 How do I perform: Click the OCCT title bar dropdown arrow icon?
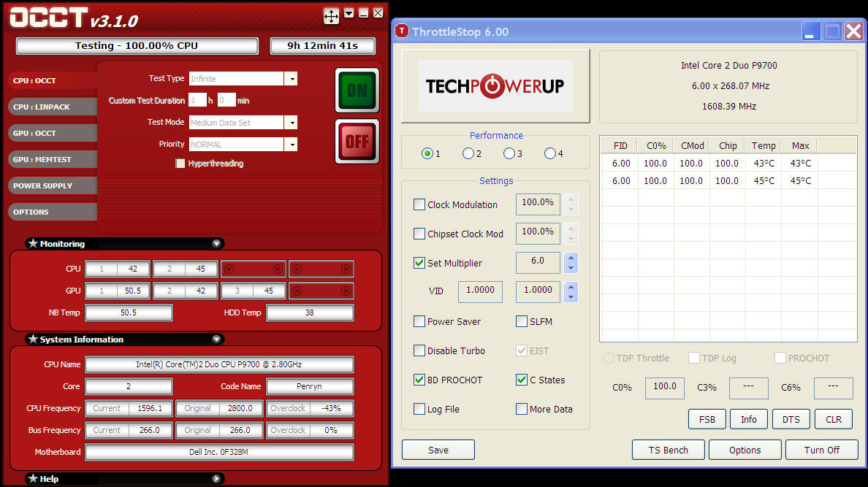[x=349, y=13]
